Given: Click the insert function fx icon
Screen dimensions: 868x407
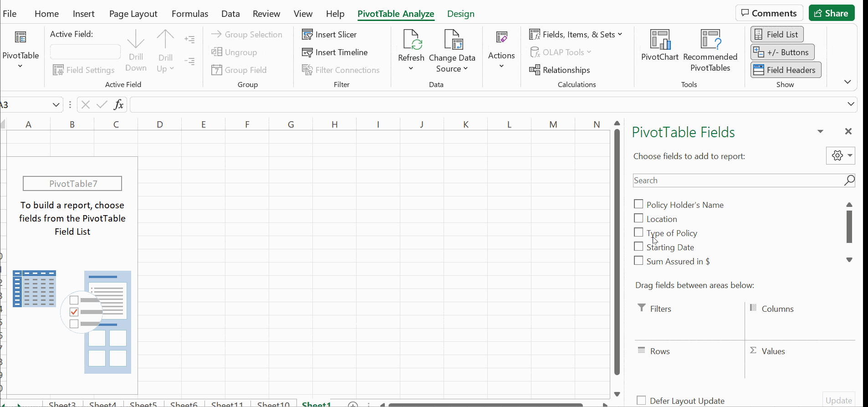Looking at the screenshot, I should (x=118, y=105).
